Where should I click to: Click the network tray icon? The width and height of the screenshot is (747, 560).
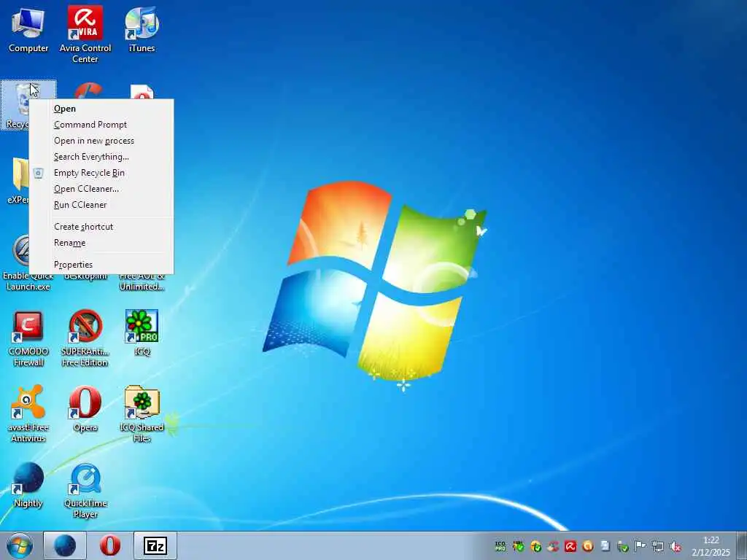657,546
